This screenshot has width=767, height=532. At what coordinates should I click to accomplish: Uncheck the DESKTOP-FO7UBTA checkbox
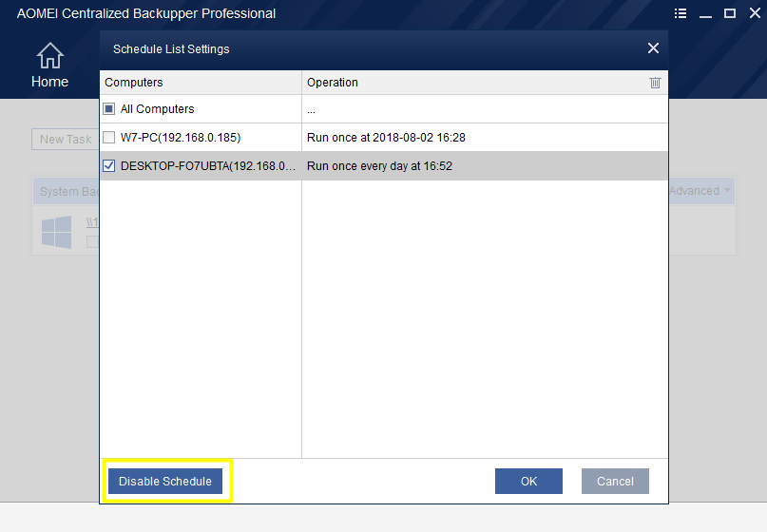(x=109, y=165)
